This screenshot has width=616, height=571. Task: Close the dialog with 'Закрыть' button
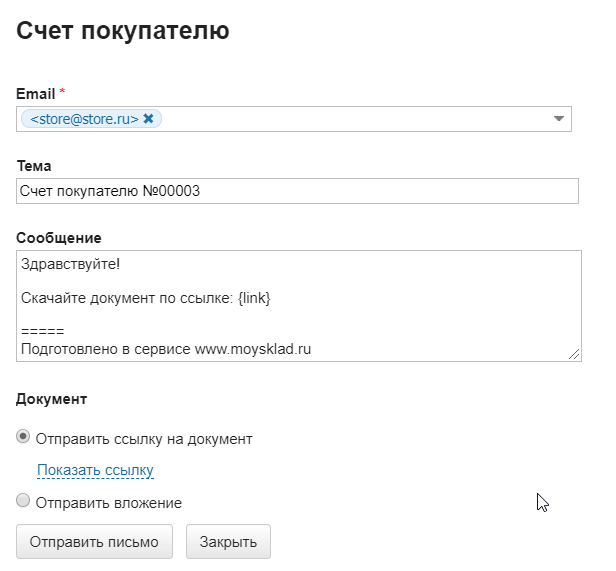(x=228, y=542)
